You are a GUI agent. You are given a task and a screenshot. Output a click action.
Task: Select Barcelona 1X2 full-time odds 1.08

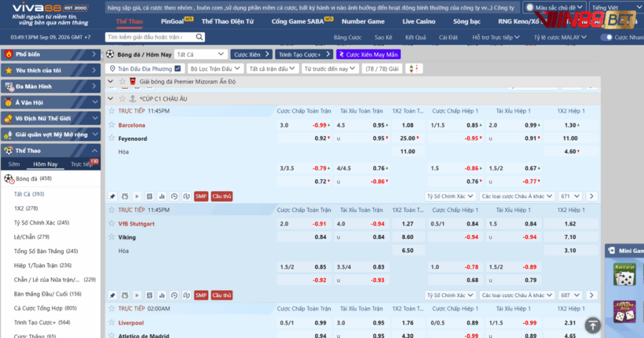click(x=408, y=125)
